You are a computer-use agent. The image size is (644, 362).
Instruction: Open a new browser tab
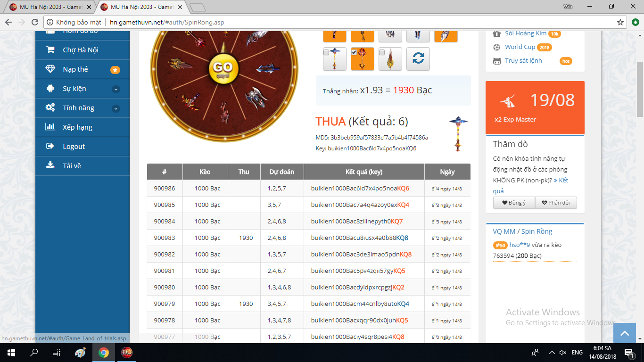coord(197,7)
